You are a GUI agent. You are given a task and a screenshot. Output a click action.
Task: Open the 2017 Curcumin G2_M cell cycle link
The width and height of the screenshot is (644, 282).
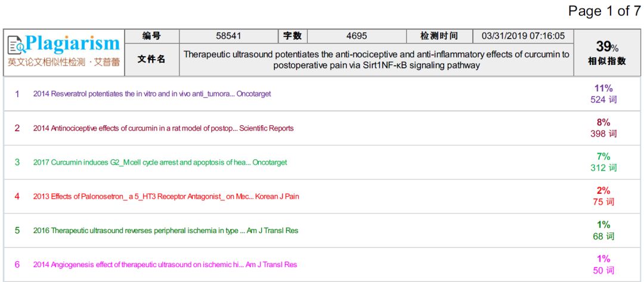click(160, 162)
